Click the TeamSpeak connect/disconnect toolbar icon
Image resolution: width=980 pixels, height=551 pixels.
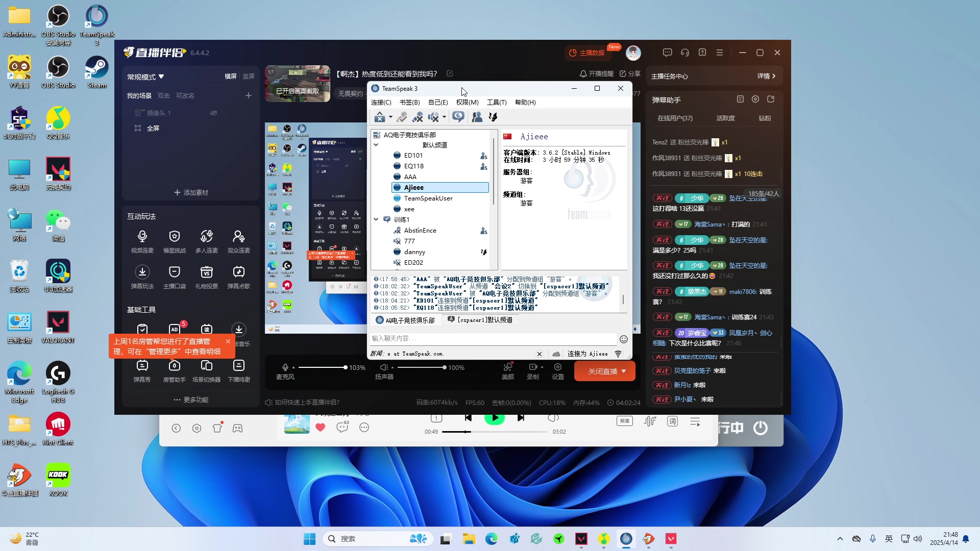click(x=379, y=117)
